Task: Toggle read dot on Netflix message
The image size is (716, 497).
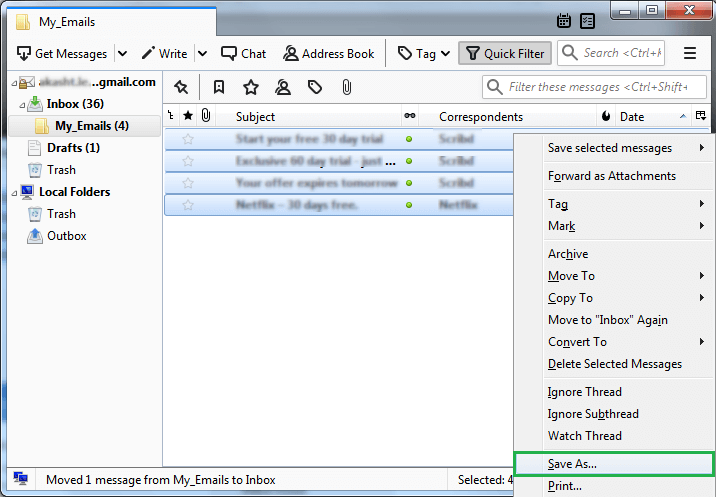Action: [x=409, y=205]
